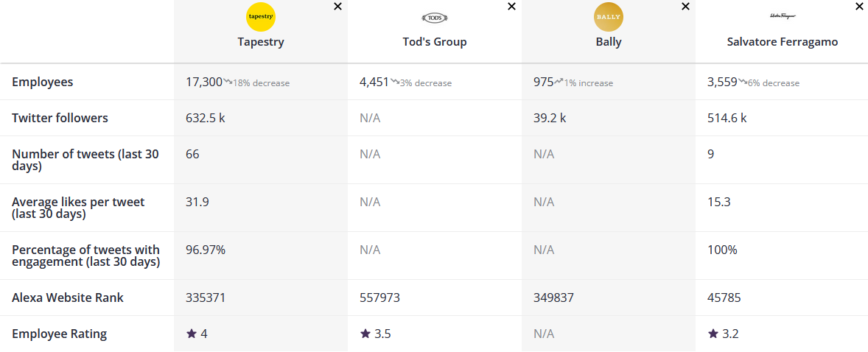Viewport: 868px width, 352px height.
Task: Remove Bally column from comparison
Action: (x=685, y=7)
